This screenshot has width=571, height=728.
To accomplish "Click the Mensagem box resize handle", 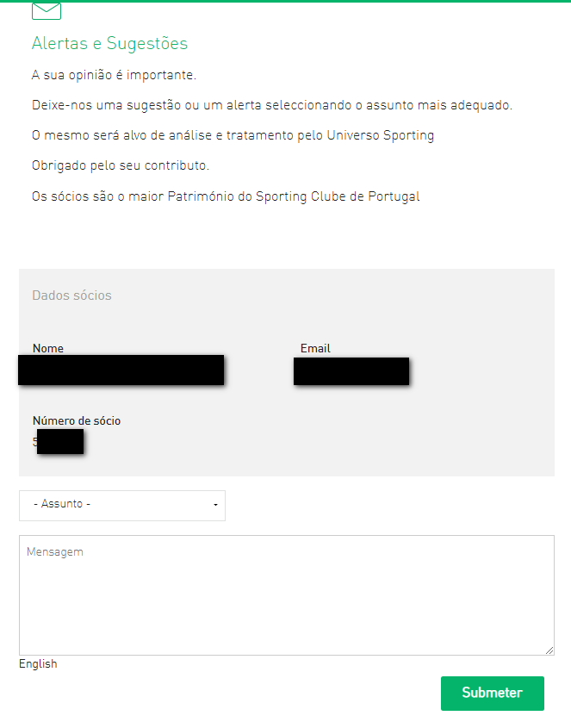I will 549,650.
